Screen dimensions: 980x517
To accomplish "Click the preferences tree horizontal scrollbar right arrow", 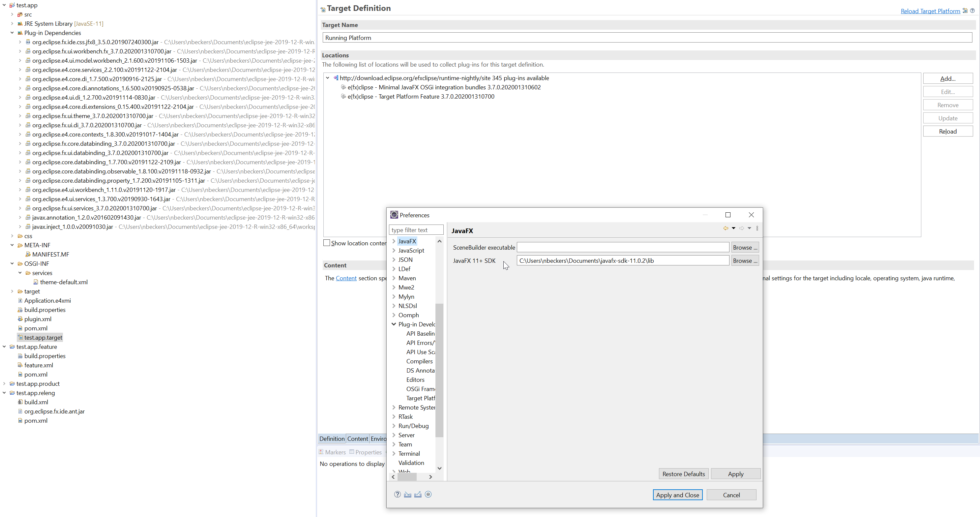I will pos(431,477).
